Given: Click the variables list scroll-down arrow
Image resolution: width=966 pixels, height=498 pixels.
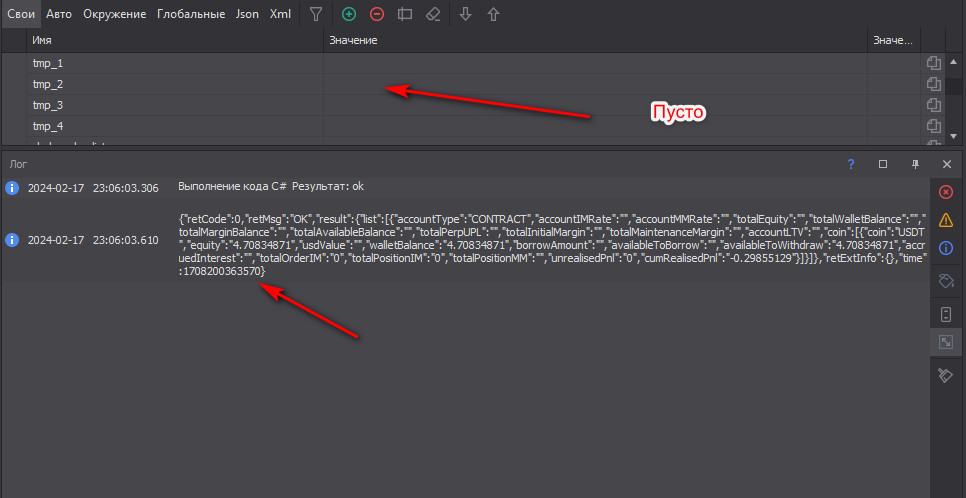Looking at the screenshot, I should coord(954,136).
